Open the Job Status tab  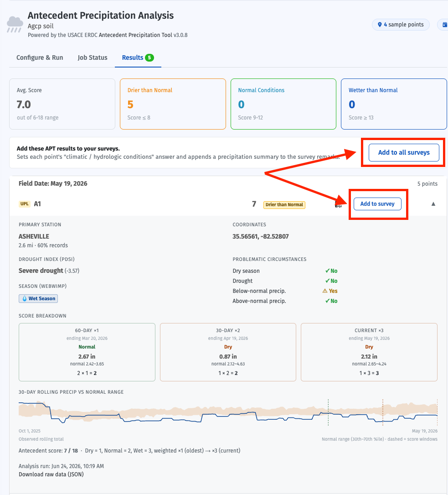tap(93, 57)
